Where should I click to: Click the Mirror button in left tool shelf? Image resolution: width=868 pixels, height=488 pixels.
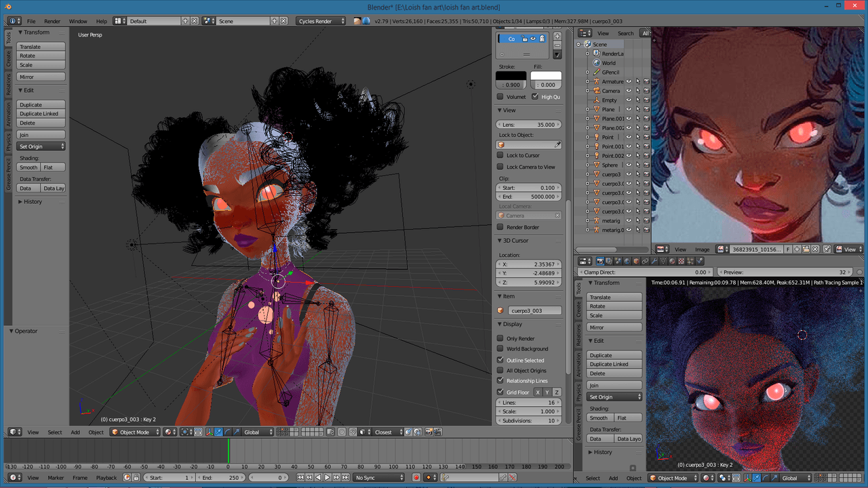tap(41, 77)
